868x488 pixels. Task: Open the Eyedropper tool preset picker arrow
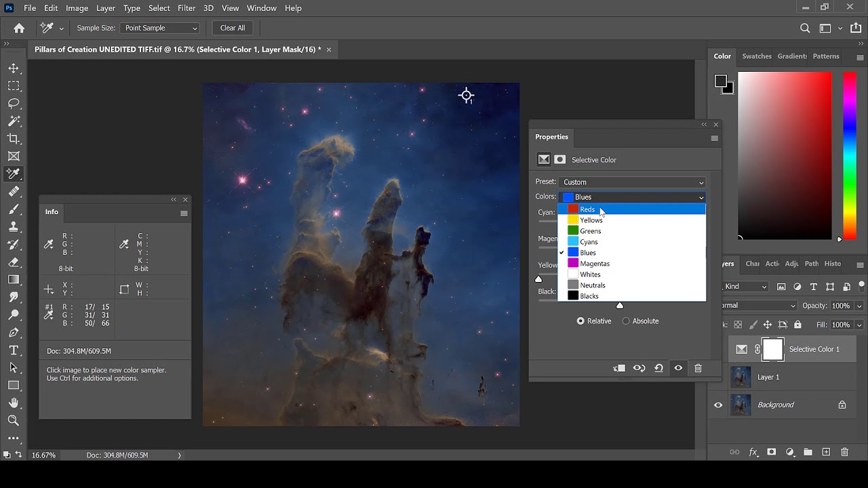[x=62, y=28]
